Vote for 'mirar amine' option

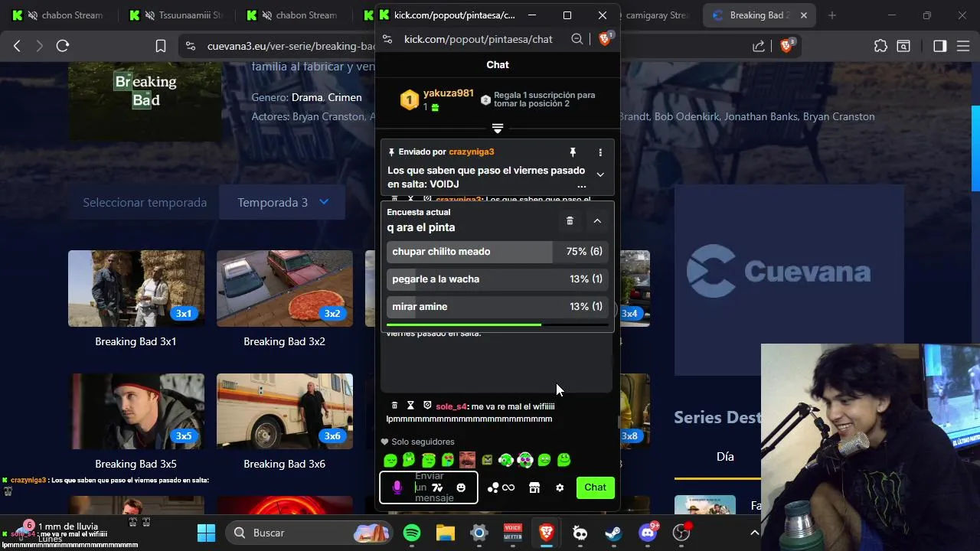point(497,307)
